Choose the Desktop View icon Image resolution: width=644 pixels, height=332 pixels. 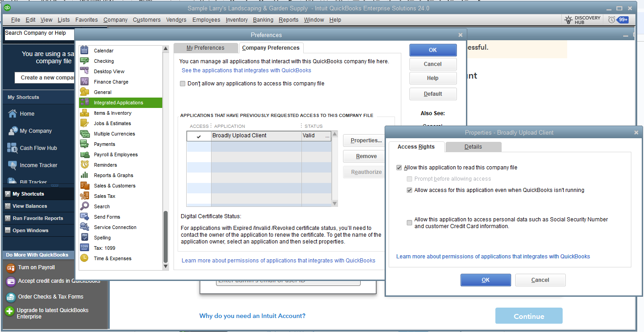(85, 71)
